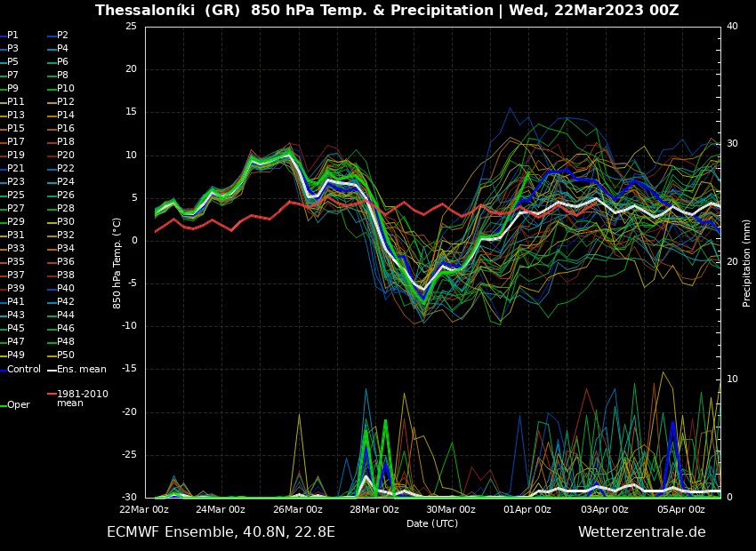The image size is (756, 551).
Task: Click the 28Mar 00z date tick label
Action: [x=374, y=510]
